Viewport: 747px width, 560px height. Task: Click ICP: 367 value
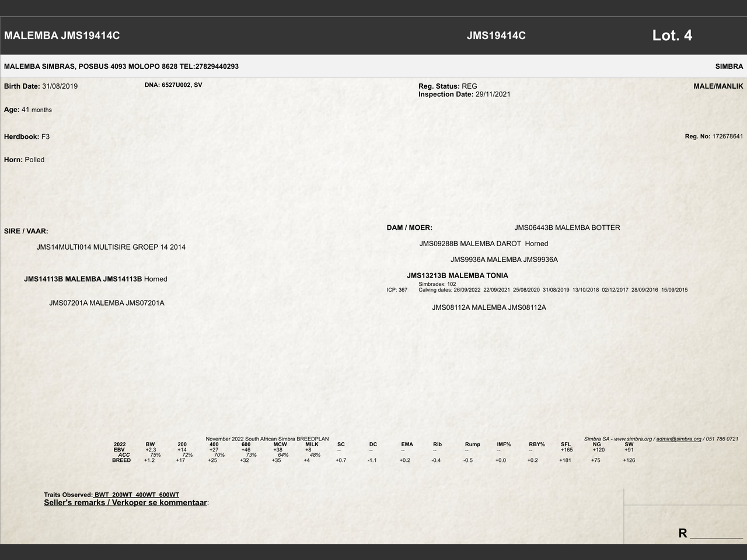pos(397,290)
